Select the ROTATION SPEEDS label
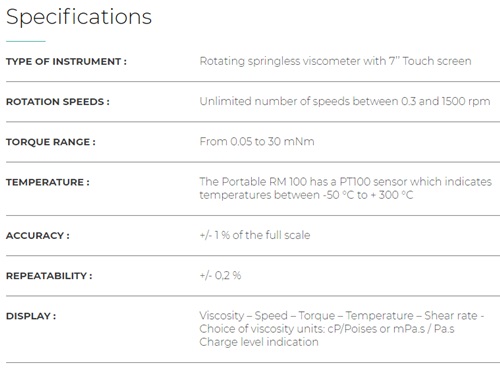 58,102
